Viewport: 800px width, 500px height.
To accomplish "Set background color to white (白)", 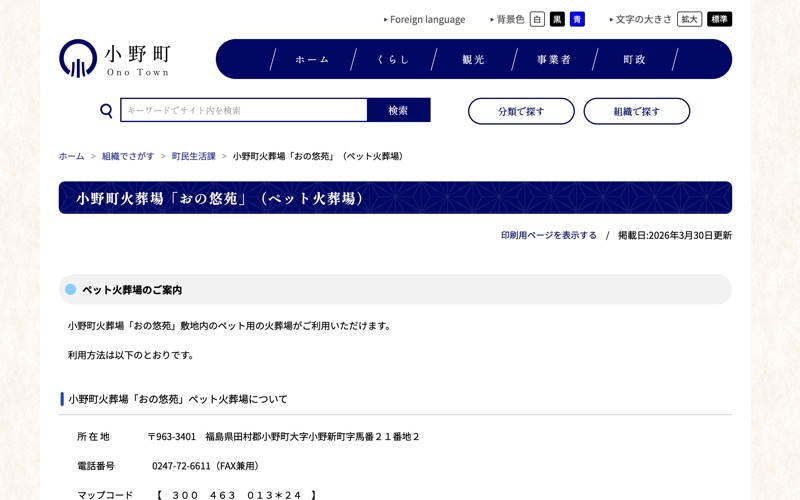I will [x=537, y=19].
